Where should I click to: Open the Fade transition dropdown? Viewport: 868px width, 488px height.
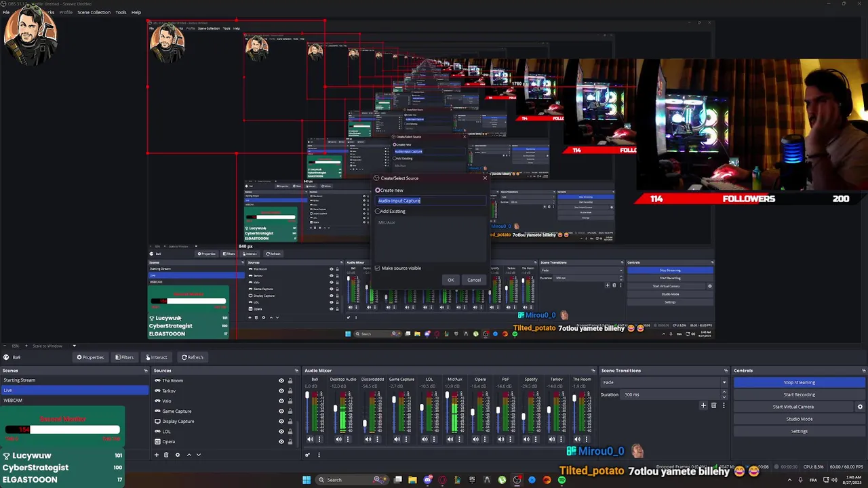(663, 382)
